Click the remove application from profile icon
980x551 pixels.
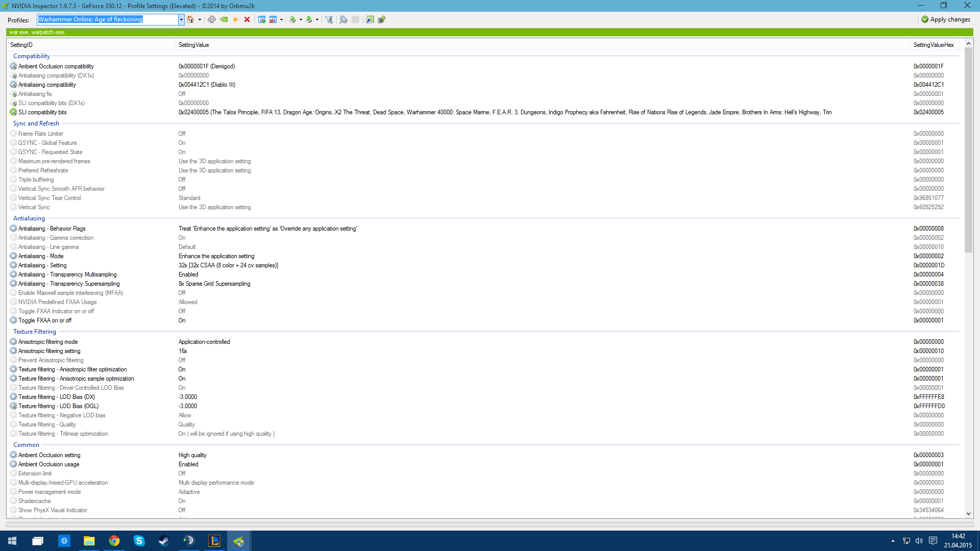[x=273, y=19]
